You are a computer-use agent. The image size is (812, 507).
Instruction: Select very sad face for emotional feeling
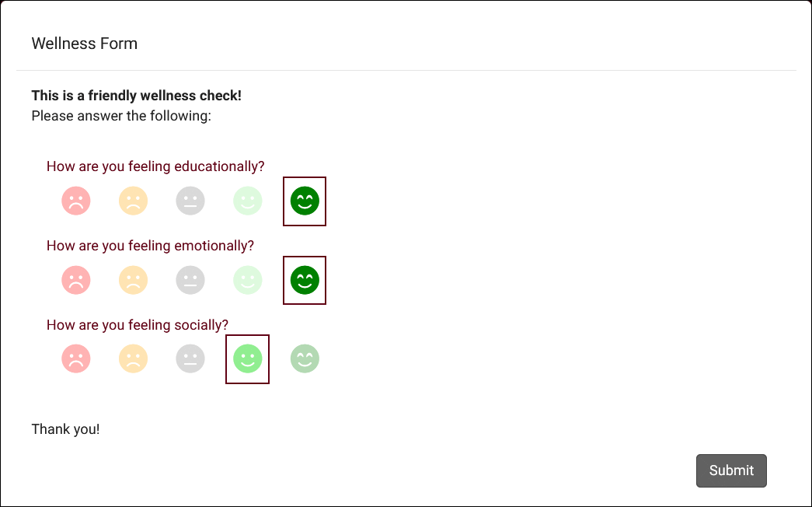(76, 280)
